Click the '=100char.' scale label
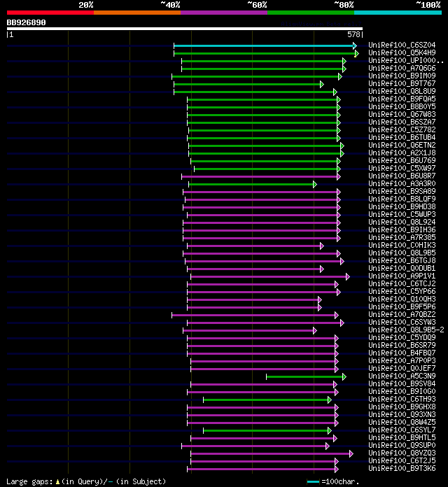This screenshot has width=448, height=487. [340, 481]
